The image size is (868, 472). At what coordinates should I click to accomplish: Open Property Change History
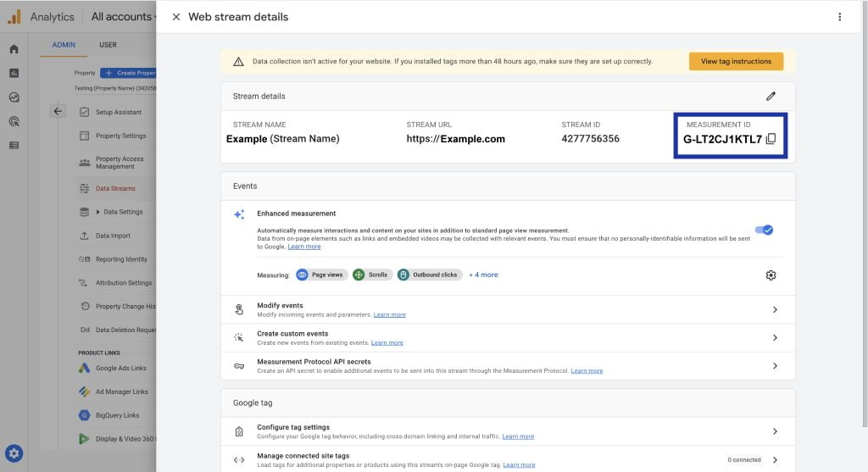(125, 306)
